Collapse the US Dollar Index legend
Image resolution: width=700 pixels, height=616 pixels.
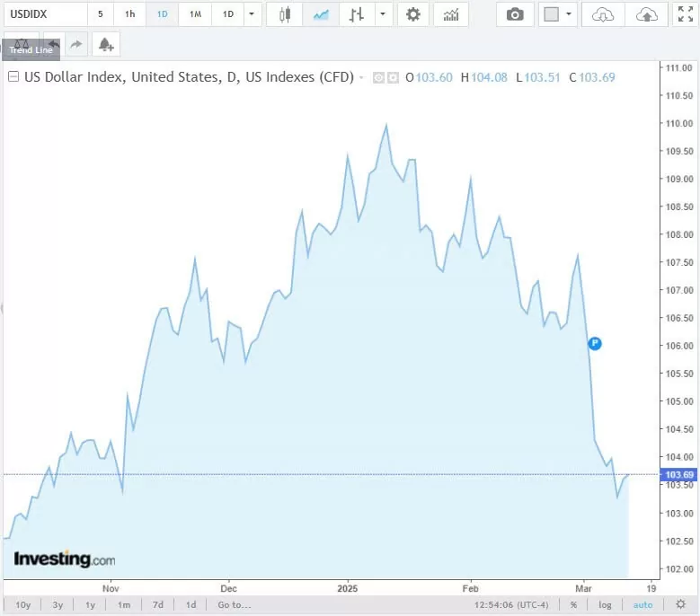point(13,77)
